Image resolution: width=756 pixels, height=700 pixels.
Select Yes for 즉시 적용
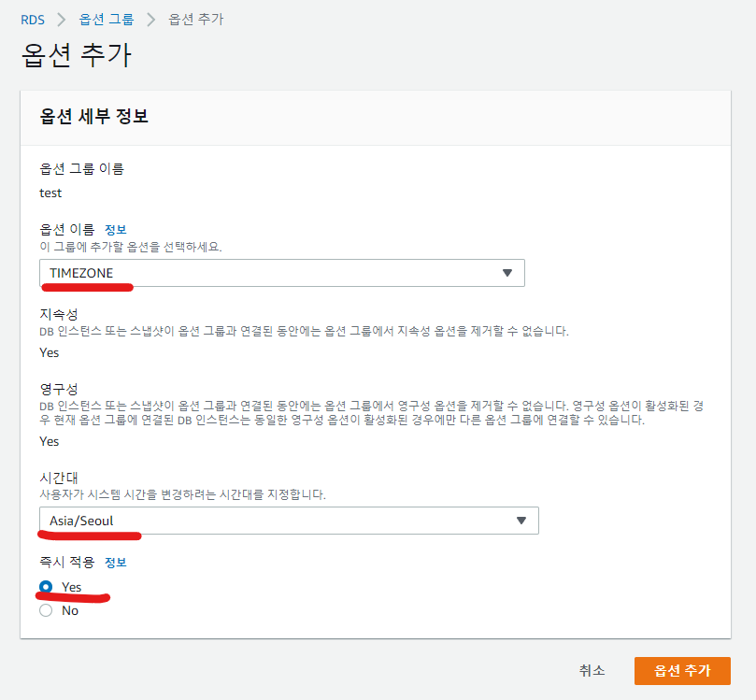point(46,587)
